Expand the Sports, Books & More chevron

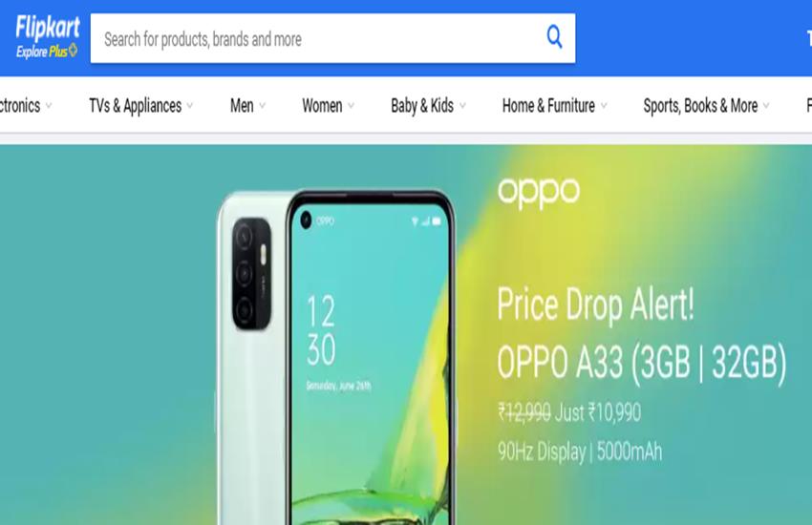(x=766, y=106)
